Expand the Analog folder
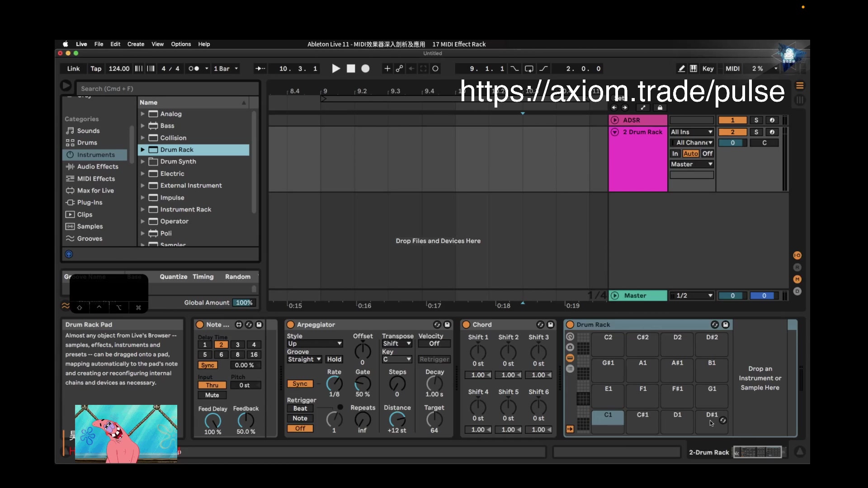 [x=142, y=114]
